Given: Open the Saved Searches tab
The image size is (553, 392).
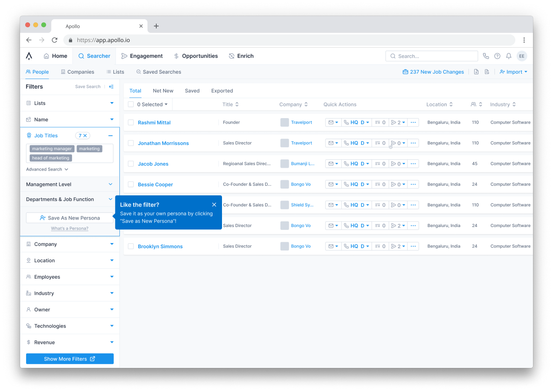Looking at the screenshot, I should point(159,72).
